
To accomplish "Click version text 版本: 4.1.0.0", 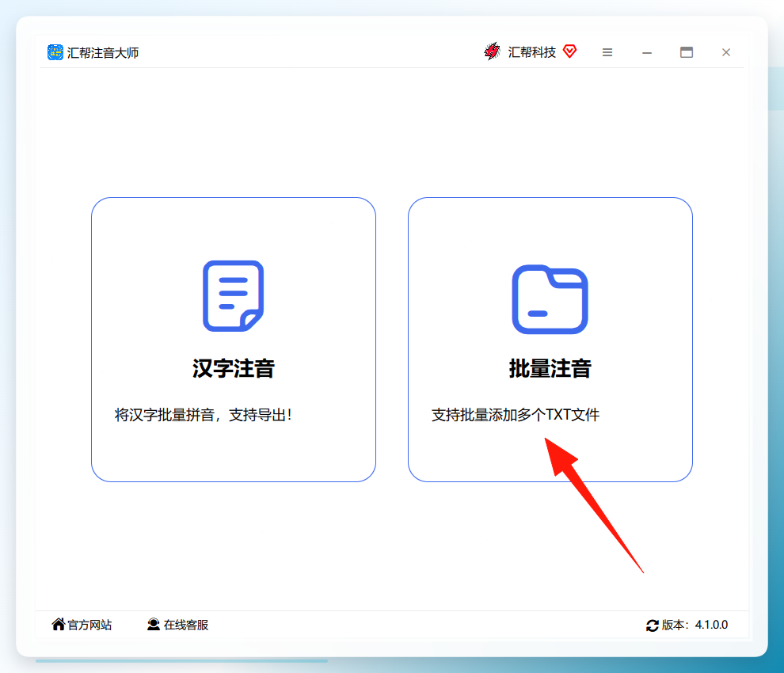I will [695, 625].
